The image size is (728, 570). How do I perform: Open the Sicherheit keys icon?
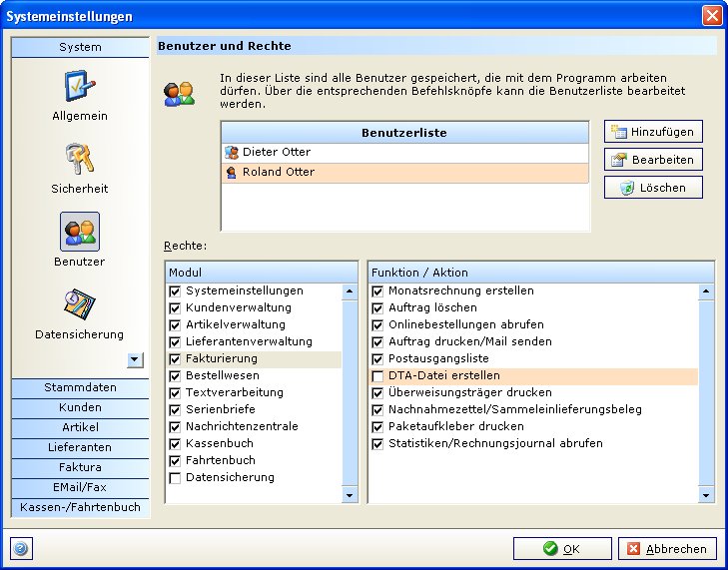point(80,160)
